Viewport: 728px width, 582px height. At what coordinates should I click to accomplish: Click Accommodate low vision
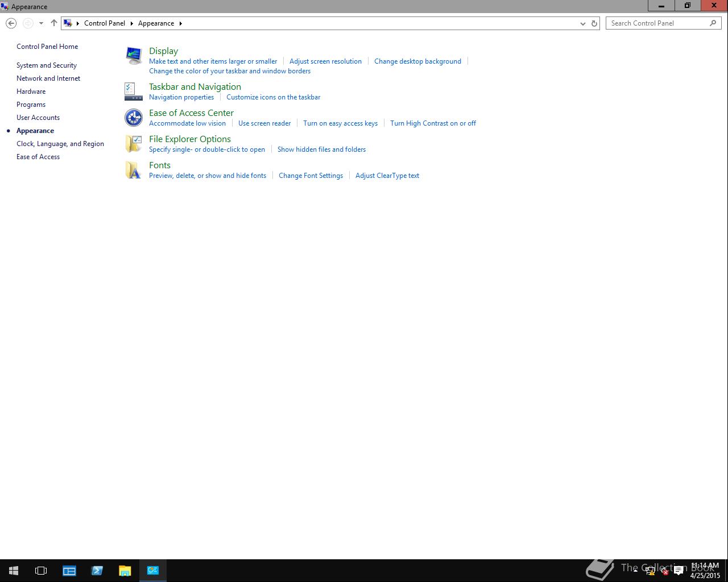point(187,123)
